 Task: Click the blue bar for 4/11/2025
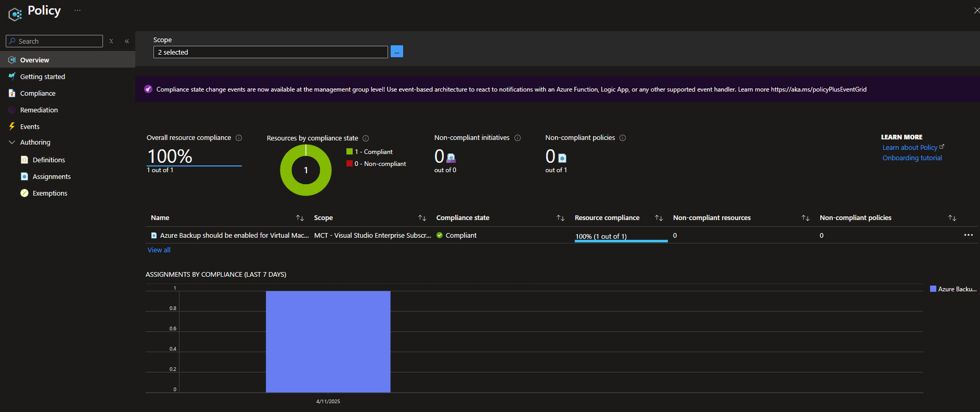(328, 341)
